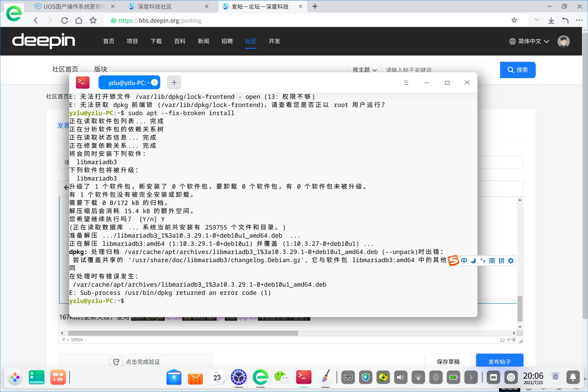
Task: Toggle Sogou simplified/traditional character mode
Action: click(492, 261)
